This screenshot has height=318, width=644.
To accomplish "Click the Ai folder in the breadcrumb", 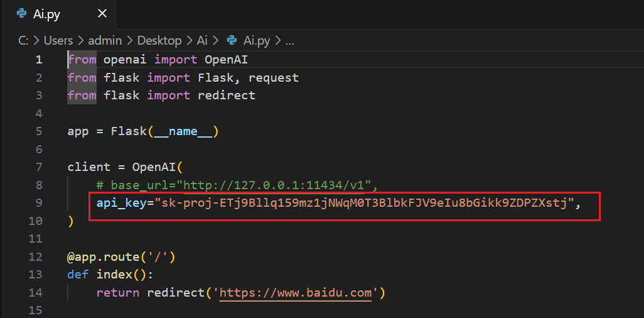I will pyautogui.click(x=202, y=40).
